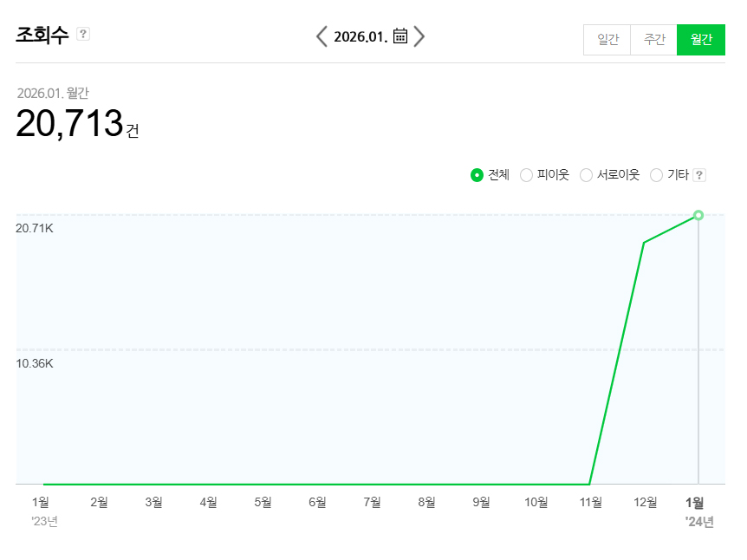Select the 전체 radio button
This screenshot has height=560, width=747.
[x=477, y=175]
